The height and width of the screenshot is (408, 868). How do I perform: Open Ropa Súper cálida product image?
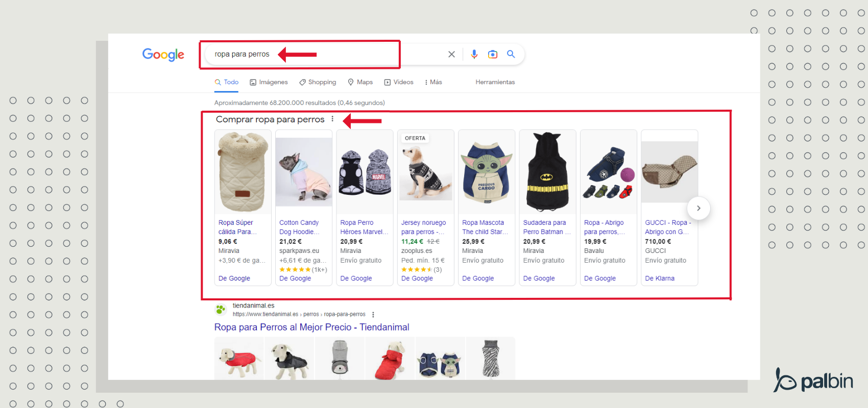243,172
